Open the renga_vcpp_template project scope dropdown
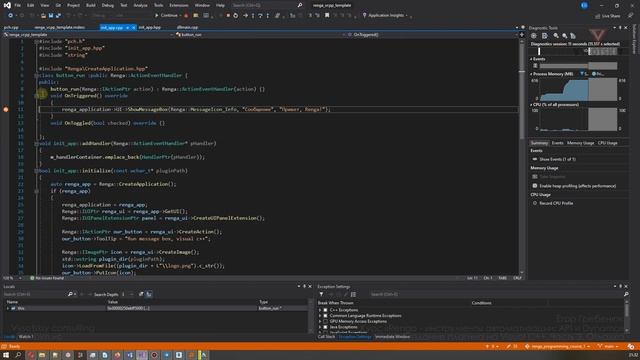640x360 pixels. tap(89, 35)
